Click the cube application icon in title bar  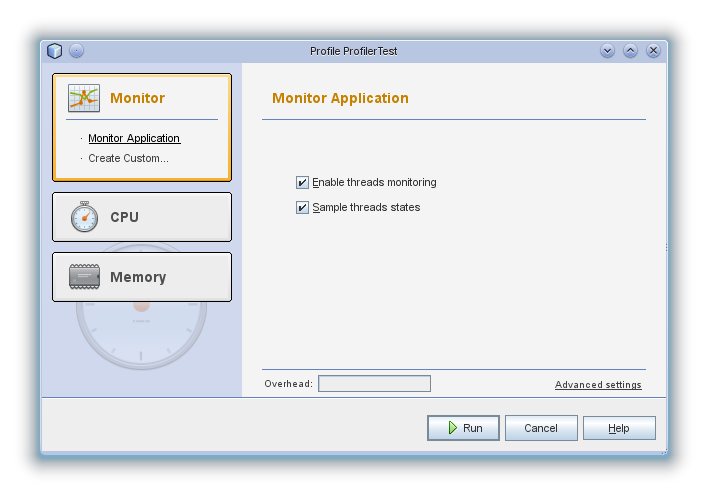pyautogui.click(x=55, y=51)
